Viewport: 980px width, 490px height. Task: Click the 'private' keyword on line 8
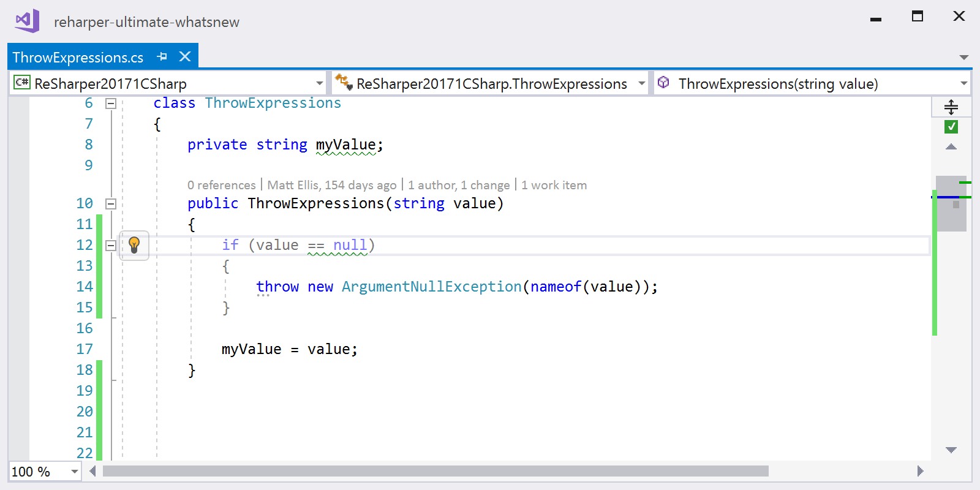(217, 145)
